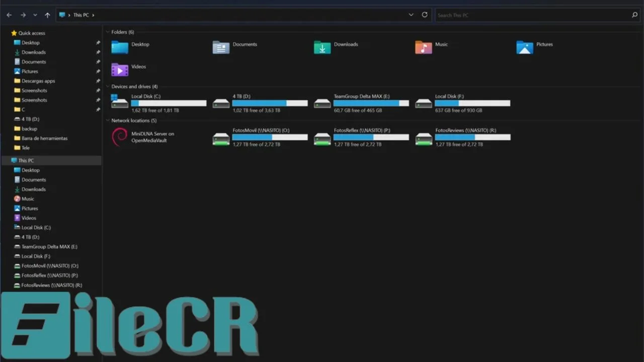The image size is (644, 362).
Task: Click 4 TB (D:) capacity bar
Action: [x=270, y=103]
